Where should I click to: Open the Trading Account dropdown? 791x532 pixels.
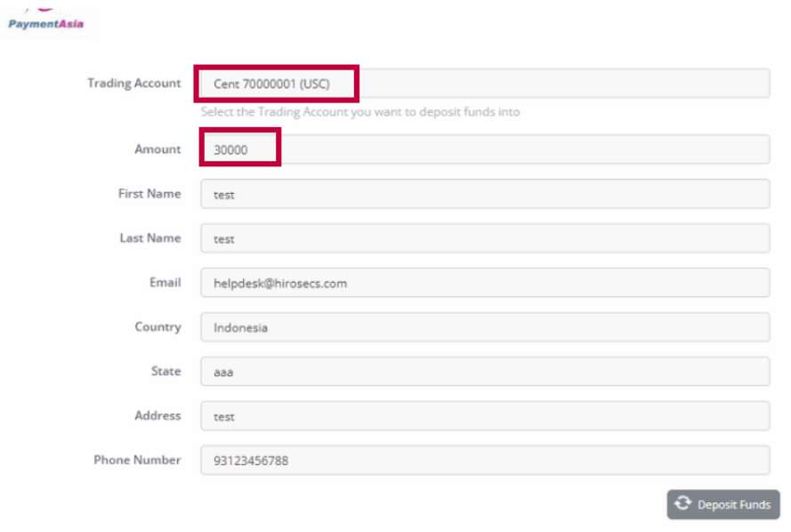(x=484, y=84)
